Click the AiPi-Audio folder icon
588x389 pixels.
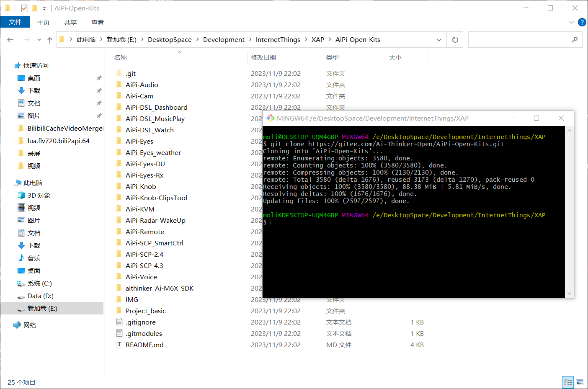pyautogui.click(x=119, y=85)
